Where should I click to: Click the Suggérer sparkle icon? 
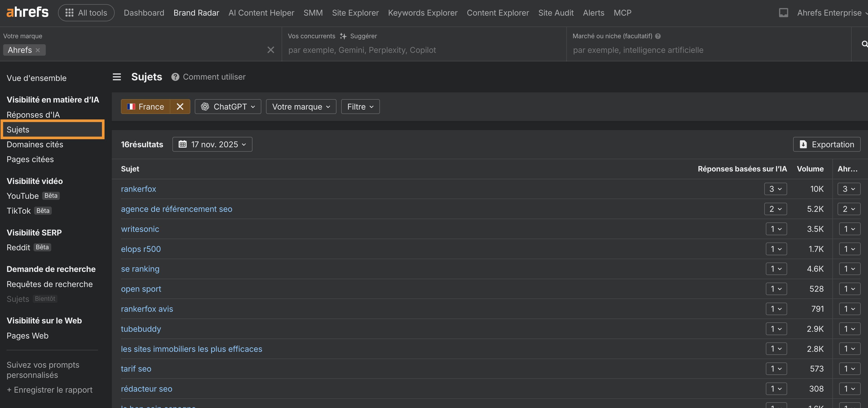tap(343, 36)
